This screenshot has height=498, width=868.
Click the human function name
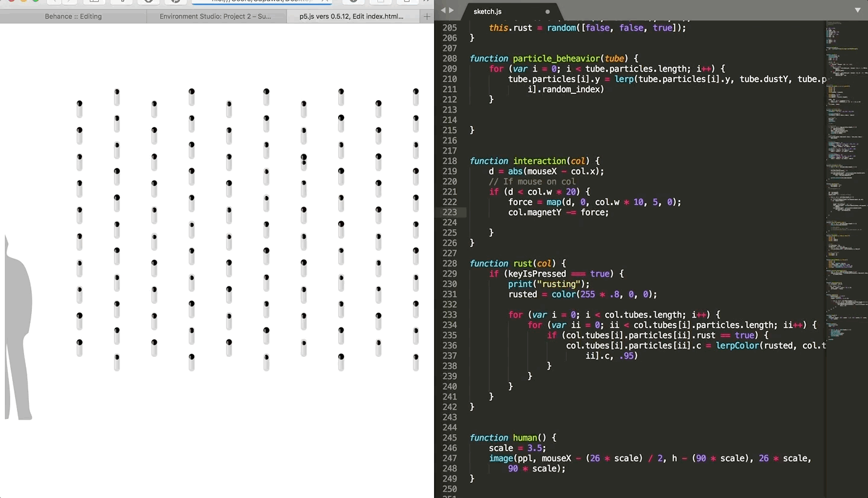pyautogui.click(x=524, y=438)
